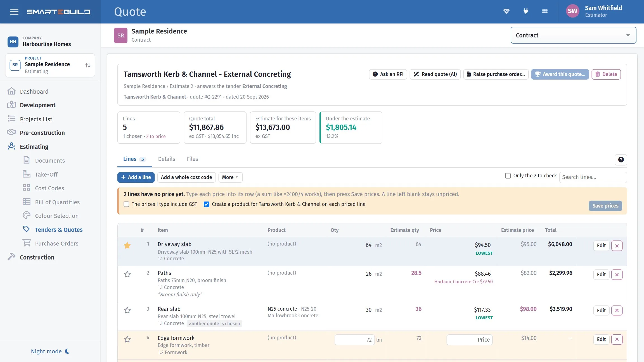Click the Add a line button
This screenshot has width=644, height=362.
(136, 177)
